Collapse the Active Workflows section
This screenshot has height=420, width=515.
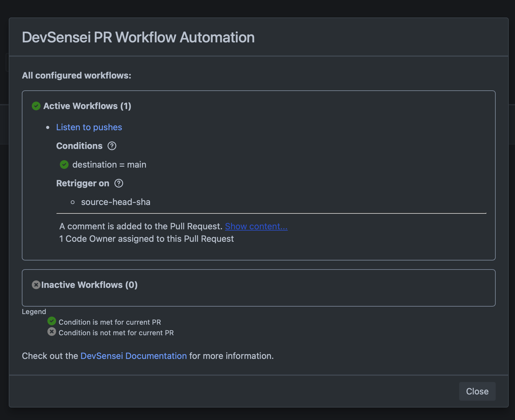pyautogui.click(x=87, y=106)
